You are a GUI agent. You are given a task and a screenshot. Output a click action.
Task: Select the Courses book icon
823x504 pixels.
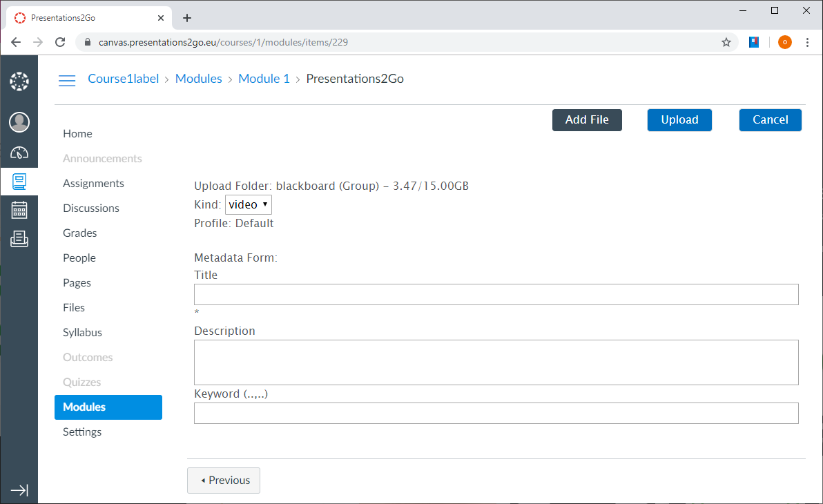19,182
